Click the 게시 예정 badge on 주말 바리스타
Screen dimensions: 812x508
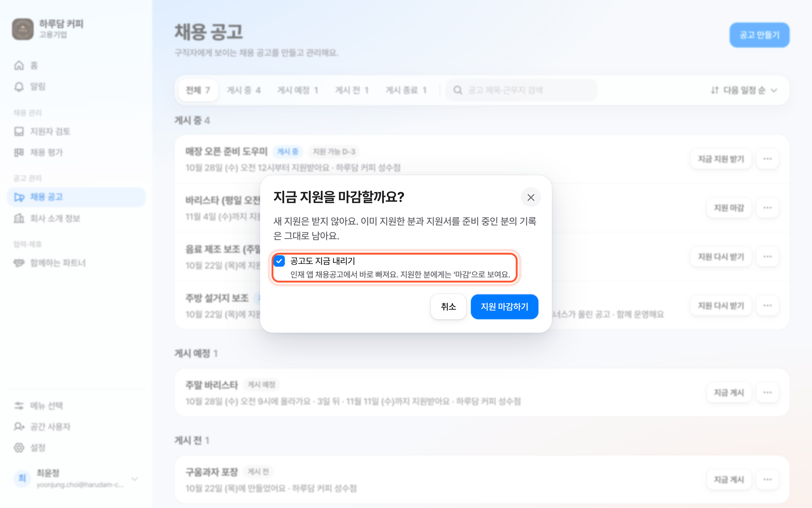coord(261,385)
